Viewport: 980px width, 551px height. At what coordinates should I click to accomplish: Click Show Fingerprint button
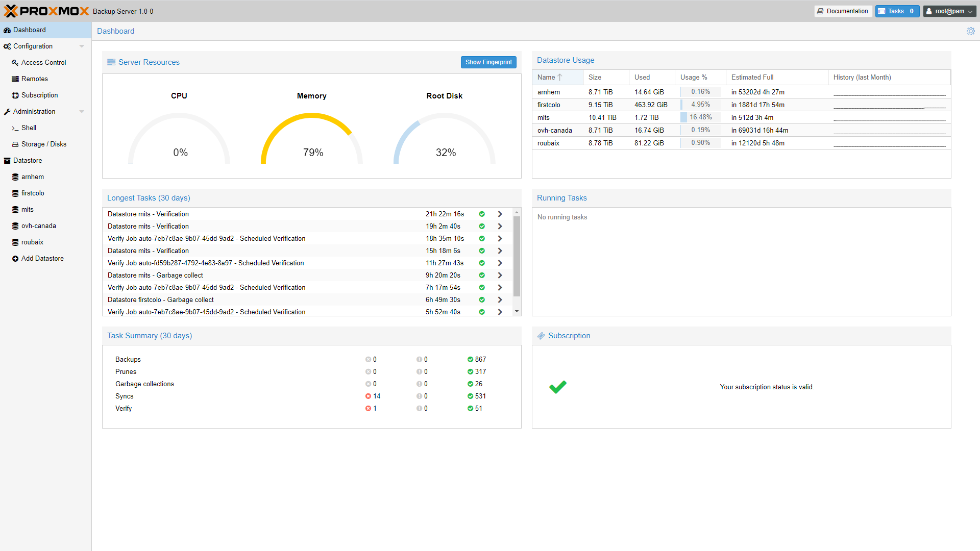tap(488, 62)
